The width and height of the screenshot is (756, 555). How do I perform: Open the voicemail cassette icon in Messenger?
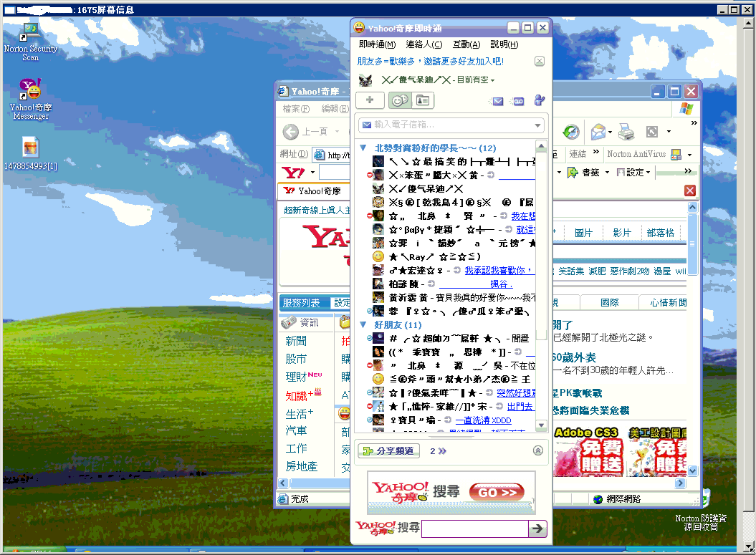pos(519,101)
